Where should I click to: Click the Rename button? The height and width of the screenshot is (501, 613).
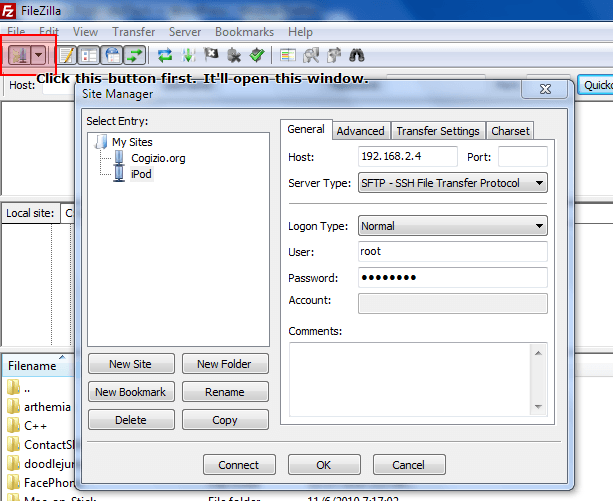point(225,392)
